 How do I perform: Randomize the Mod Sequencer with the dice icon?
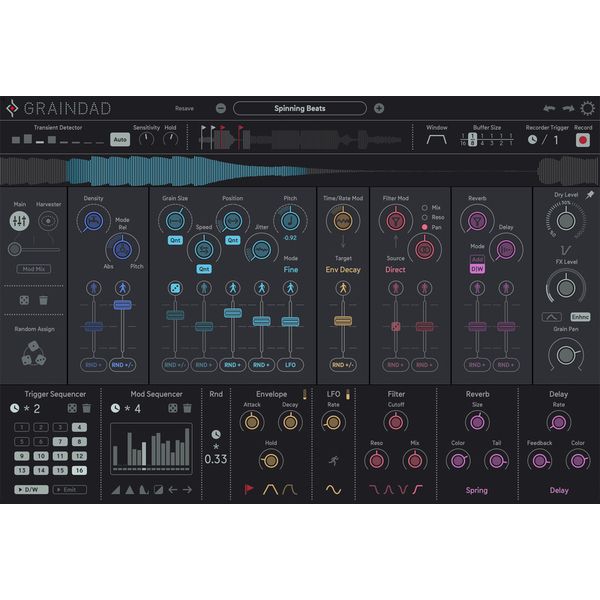coord(171,408)
